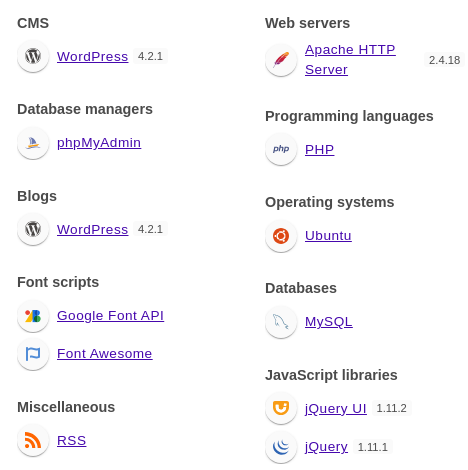This screenshot has width=468, height=470.
Task: Follow the MySQL link
Action: point(329,322)
